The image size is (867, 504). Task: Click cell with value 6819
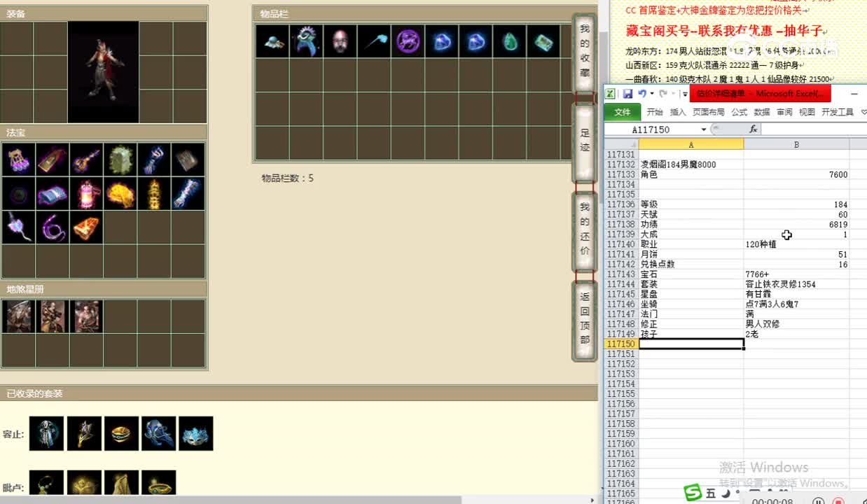796,225
